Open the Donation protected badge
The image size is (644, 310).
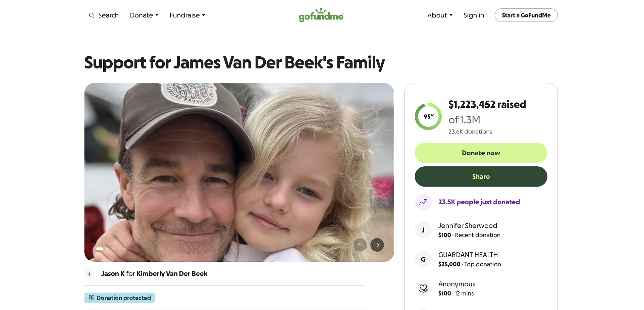pos(120,298)
